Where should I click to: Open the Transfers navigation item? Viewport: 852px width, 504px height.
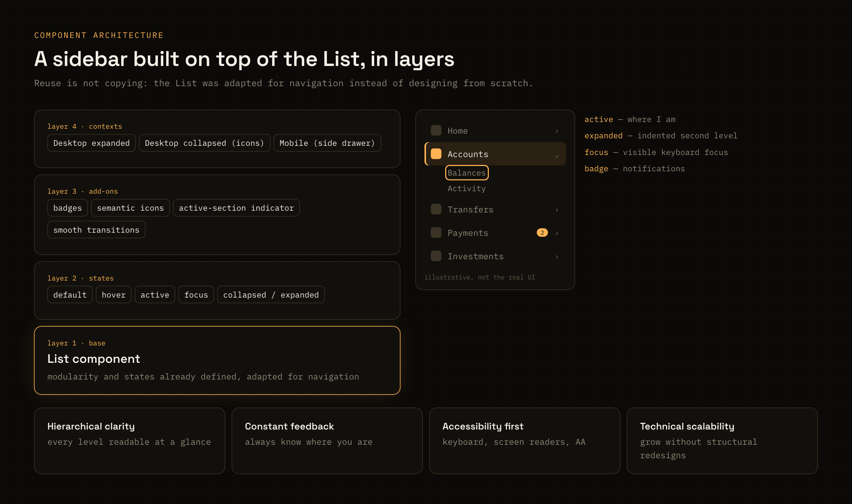click(x=495, y=210)
